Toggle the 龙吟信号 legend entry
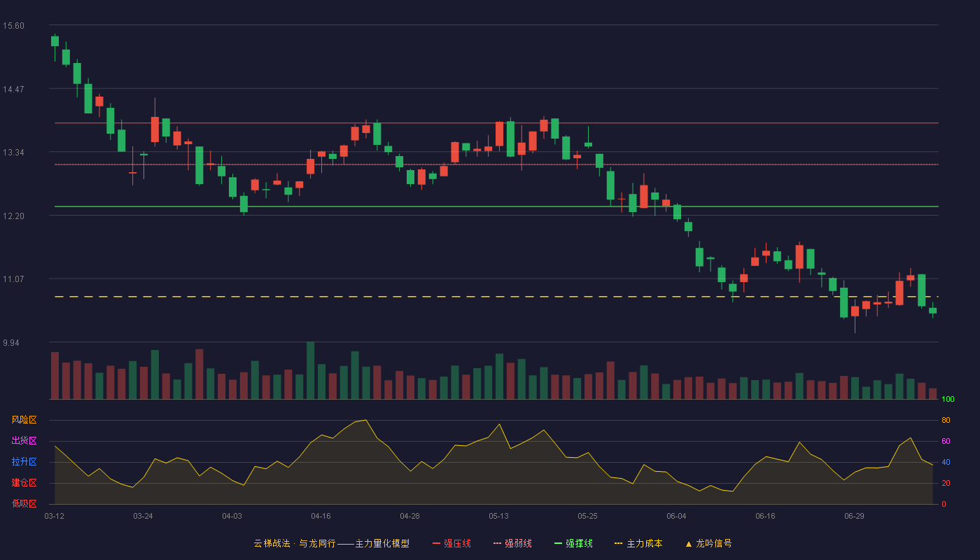Image resolution: width=980 pixels, height=560 pixels. pyautogui.click(x=708, y=543)
